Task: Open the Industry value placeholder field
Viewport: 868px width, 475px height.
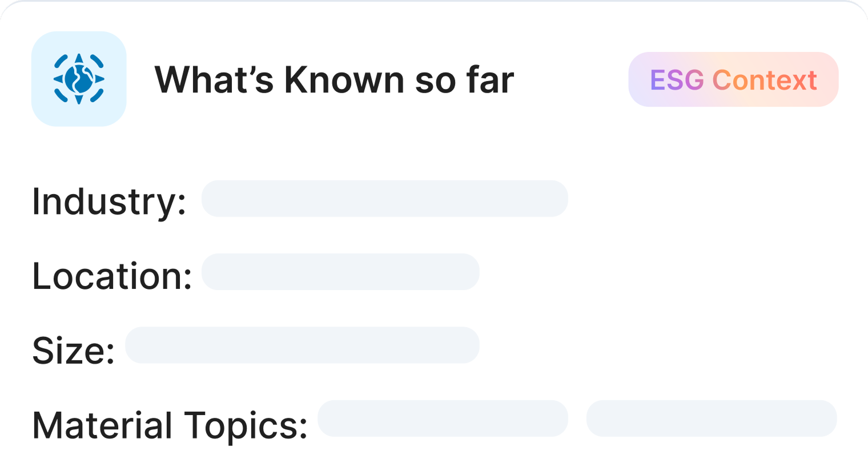Action: (x=384, y=199)
